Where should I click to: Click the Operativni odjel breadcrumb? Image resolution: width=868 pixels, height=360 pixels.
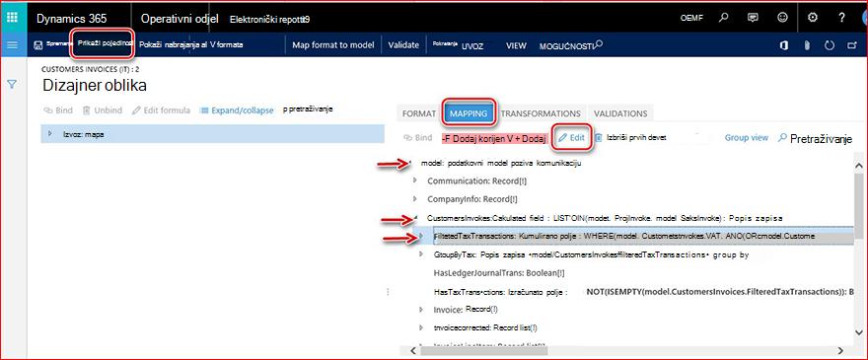click(180, 19)
